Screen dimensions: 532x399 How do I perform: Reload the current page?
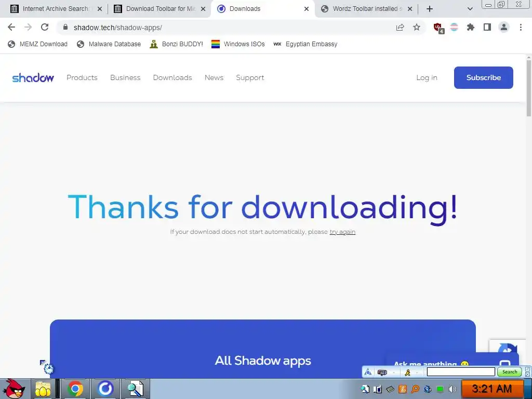(x=45, y=27)
